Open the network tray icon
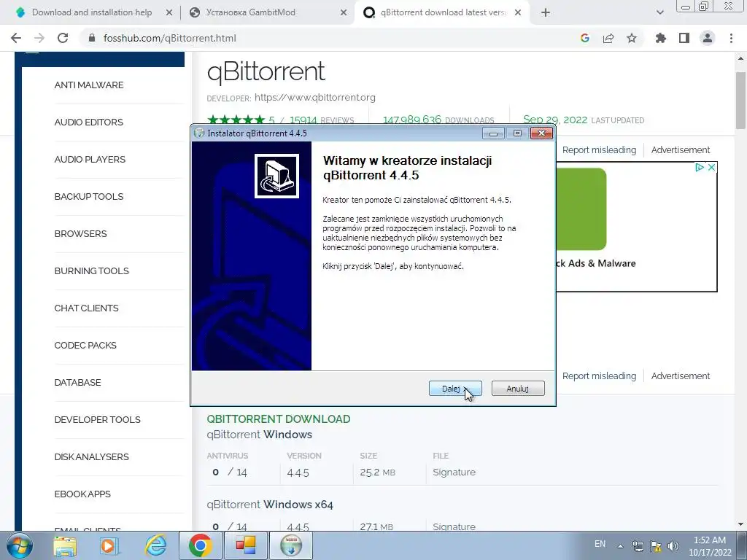The height and width of the screenshot is (560, 747). coord(638,546)
